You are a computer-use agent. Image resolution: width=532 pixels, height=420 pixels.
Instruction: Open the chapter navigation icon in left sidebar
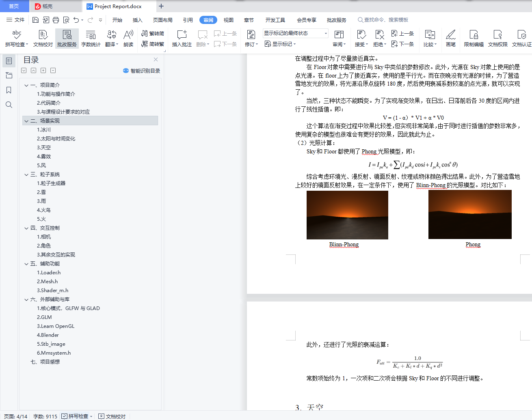point(9,75)
